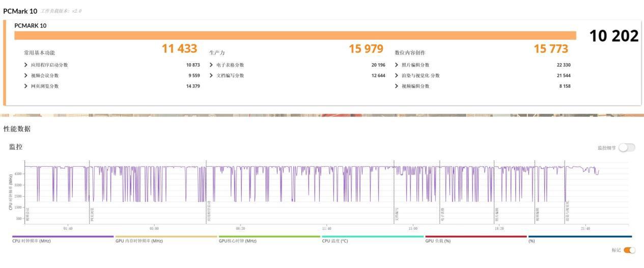Turn off the 标记 markers toggle
The image size is (644, 268).
[x=629, y=250]
